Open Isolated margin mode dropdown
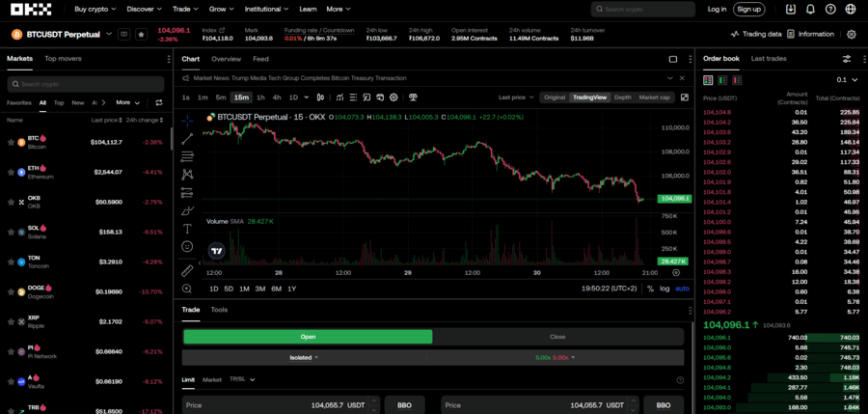The height and width of the screenshot is (414, 868). (304, 357)
